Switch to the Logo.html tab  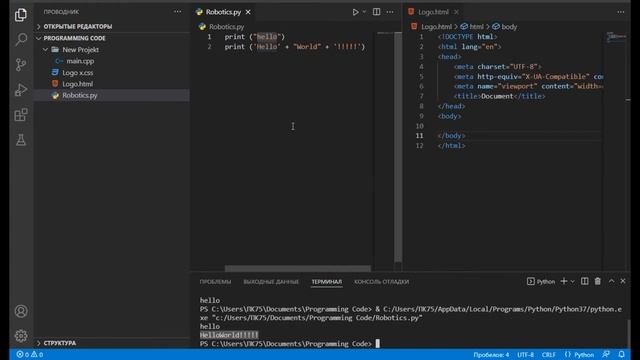(433, 12)
